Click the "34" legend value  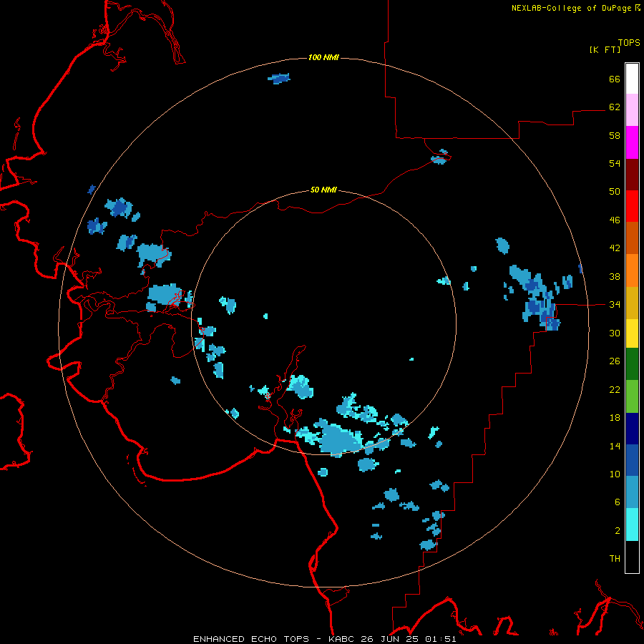615,305
